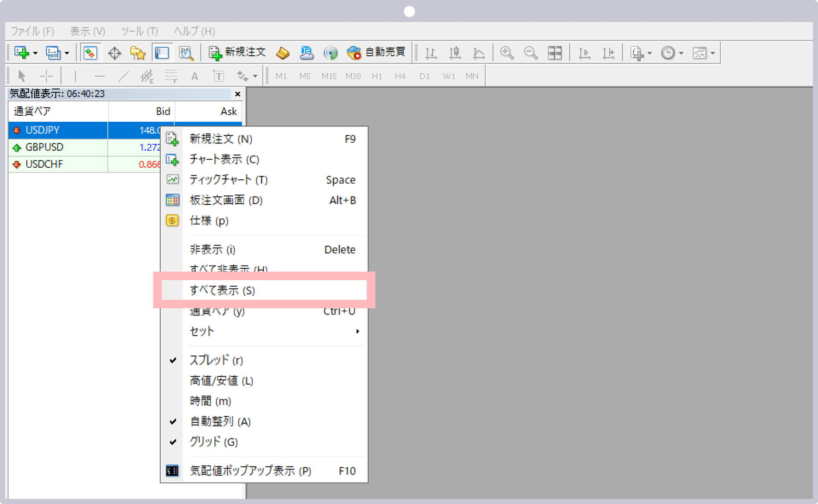Choose 板注文画面 (D) menu entry
Screen dimensions: 818x504
tap(264, 200)
